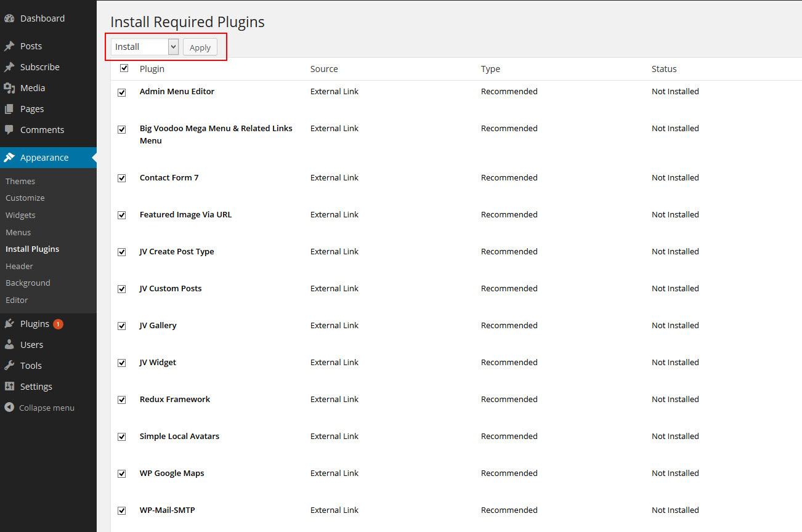This screenshot has width=802, height=532.
Task: Click the Status column header
Action: click(x=664, y=69)
